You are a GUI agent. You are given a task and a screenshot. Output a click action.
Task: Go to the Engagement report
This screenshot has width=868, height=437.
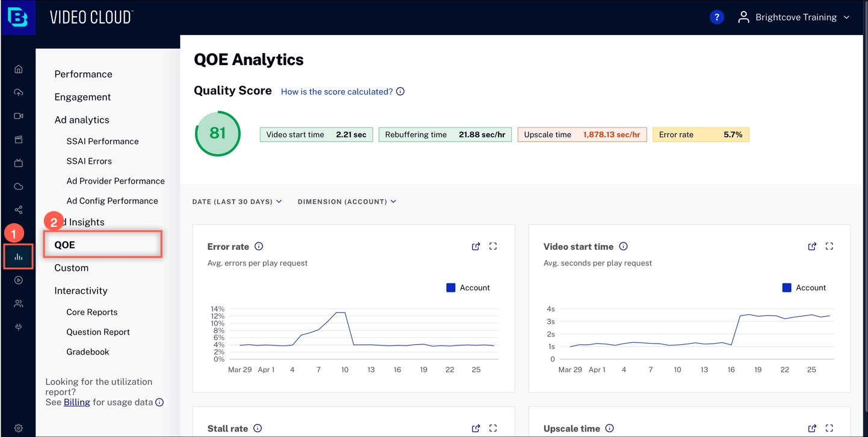click(82, 97)
